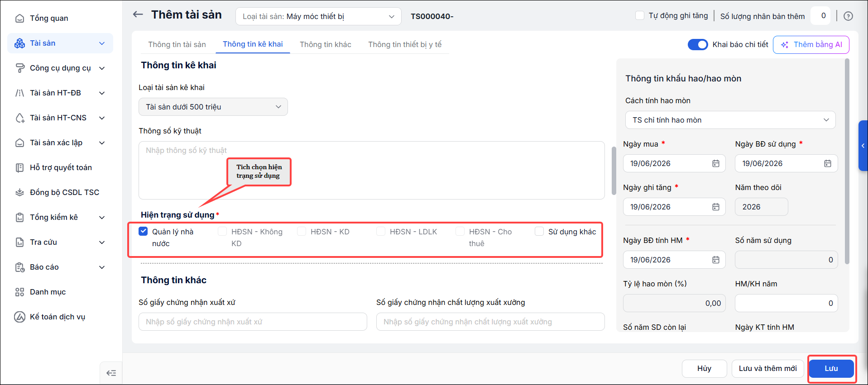This screenshot has width=868, height=385.
Task: Check the HĐSN - LDLK checkbox
Action: [x=381, y=231]
